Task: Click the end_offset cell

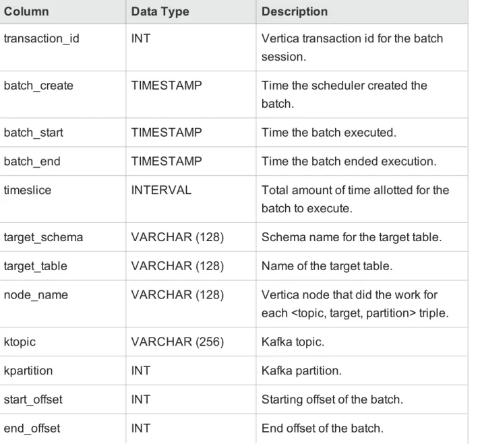Action: click(63, 428)
